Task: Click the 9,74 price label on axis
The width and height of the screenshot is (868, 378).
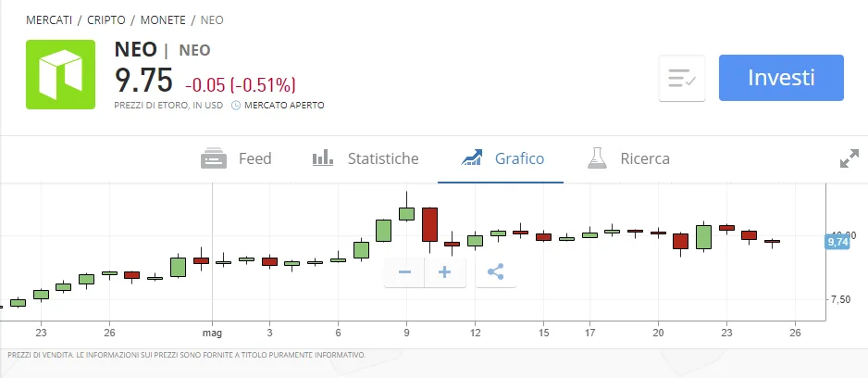Action: (x=837, y=242)
